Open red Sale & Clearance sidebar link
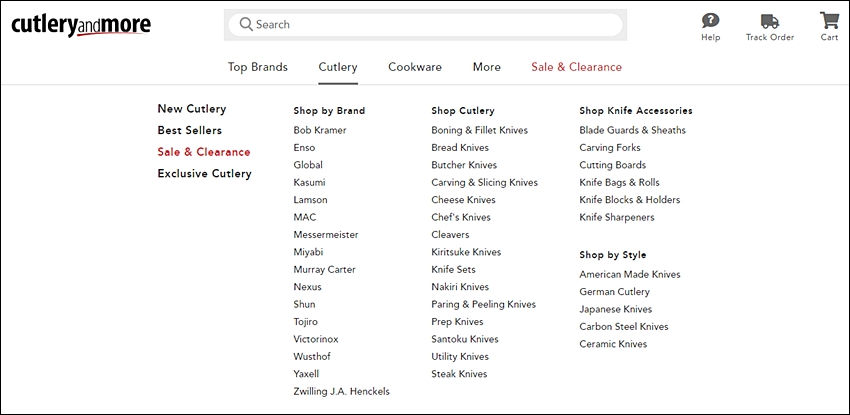850x415 pixels. tap(204, 152)
